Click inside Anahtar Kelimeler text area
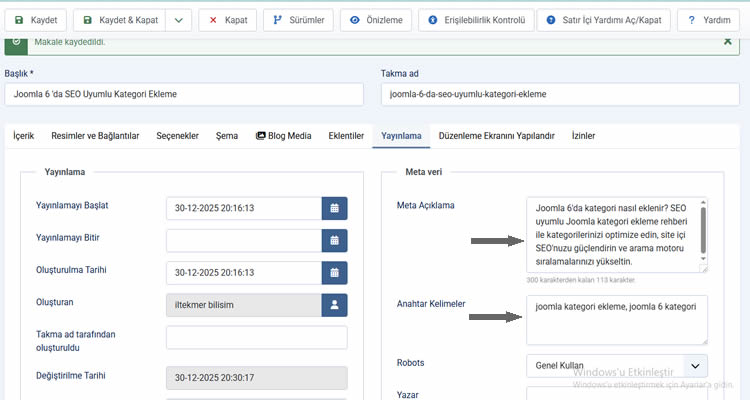 click(x=617, y=320)
